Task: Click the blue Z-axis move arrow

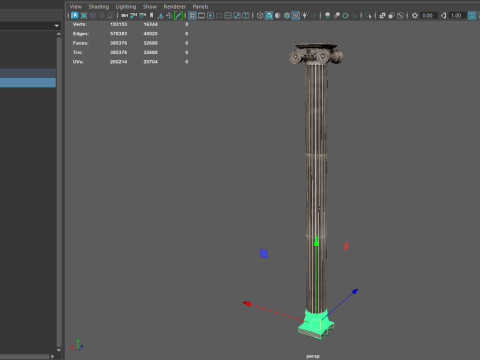Action: pyautogui.click(x=355, y=291)
